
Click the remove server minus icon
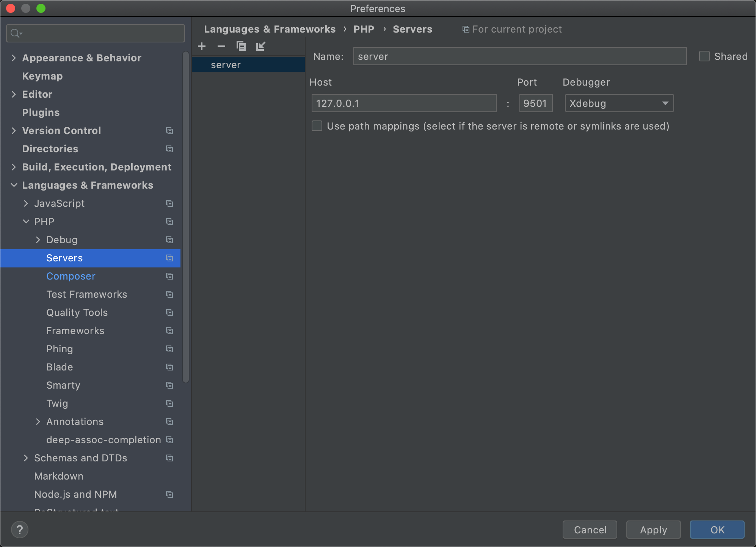[221, 46]
